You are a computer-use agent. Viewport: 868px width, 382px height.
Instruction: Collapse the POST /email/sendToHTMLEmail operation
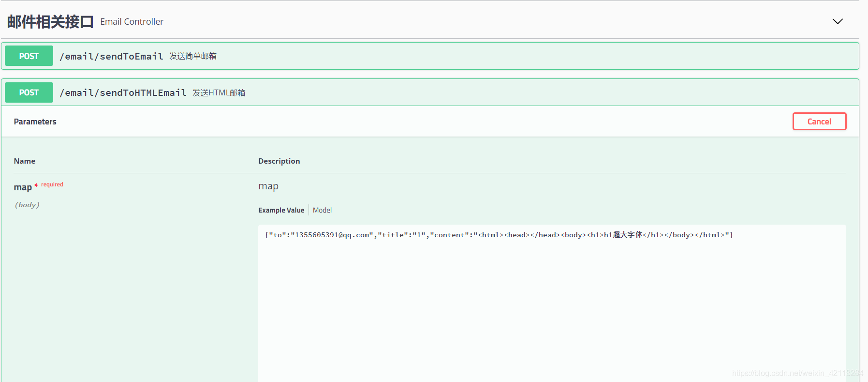coord(430,92)
